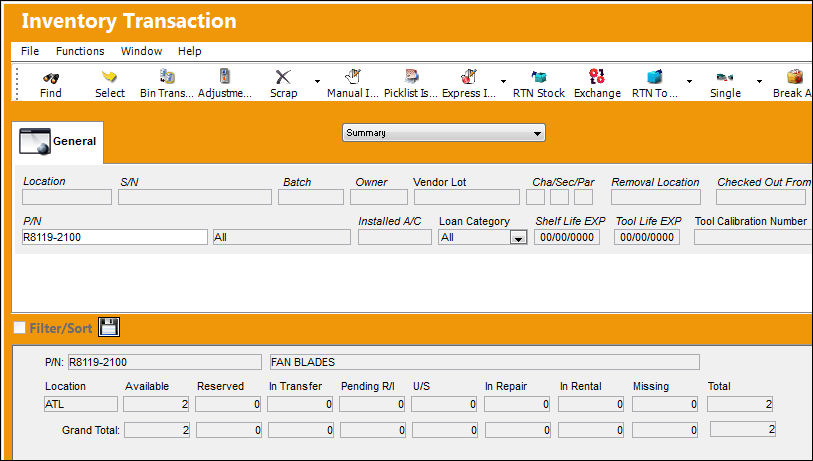Viewport: 813px width, 461px height.
Task: Click the Batch input field
Action: click(x=311, y=197)
